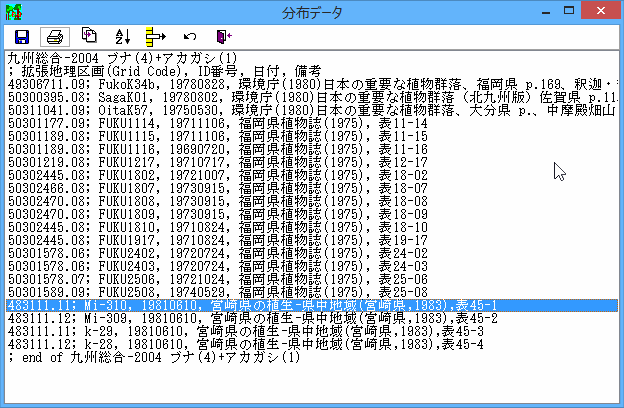Click the yellow insert-row arrow icon
This screenshot has height=408, width=624.
tap(156, 37)
